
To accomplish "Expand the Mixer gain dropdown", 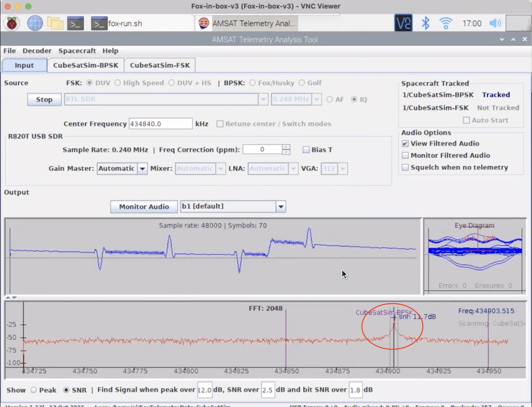I will 221,168.
